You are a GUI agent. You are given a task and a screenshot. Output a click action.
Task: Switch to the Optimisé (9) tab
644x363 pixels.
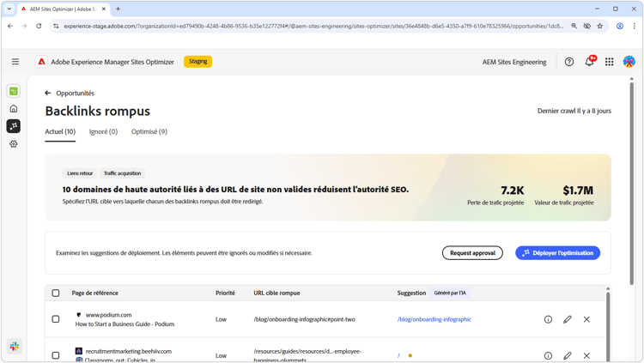(x=149, y=132)
